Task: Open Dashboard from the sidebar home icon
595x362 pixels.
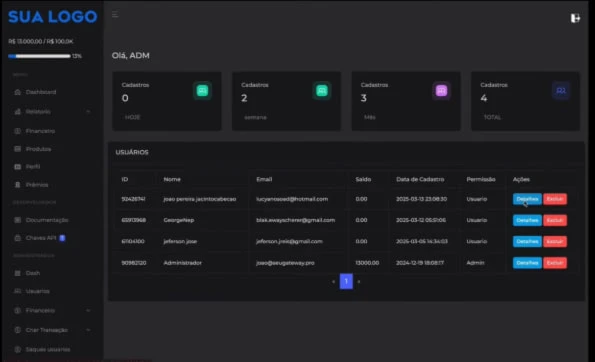Action: click(17, 92)
